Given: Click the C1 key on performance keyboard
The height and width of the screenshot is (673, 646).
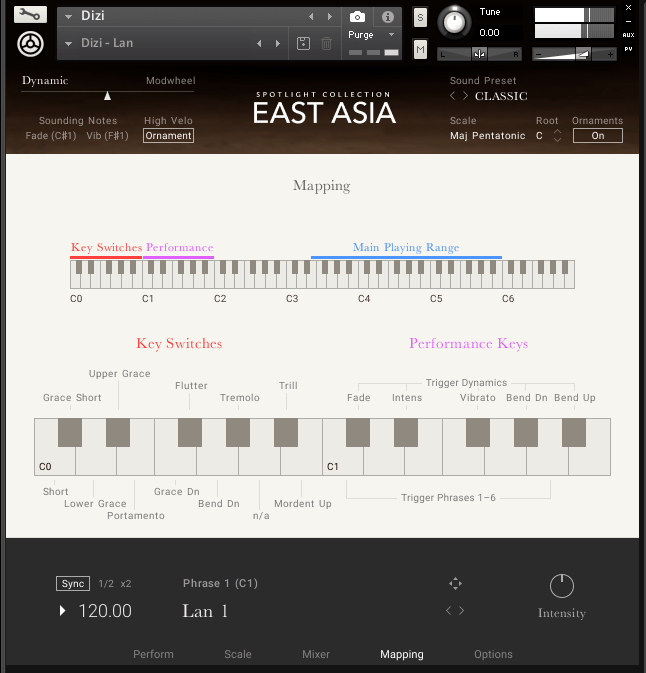Looking at the screenshot, I should click(343, 461).
